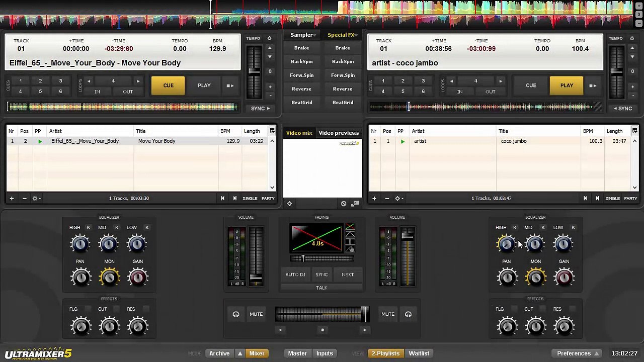Click left deck tempo up arrow

point(270,49)
